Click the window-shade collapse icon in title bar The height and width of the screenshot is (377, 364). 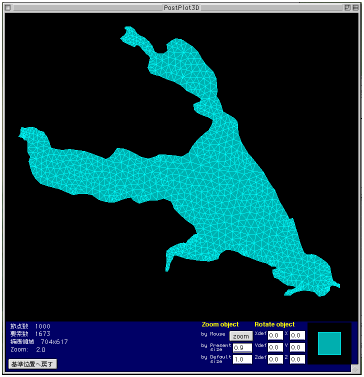tap(355, 8)
